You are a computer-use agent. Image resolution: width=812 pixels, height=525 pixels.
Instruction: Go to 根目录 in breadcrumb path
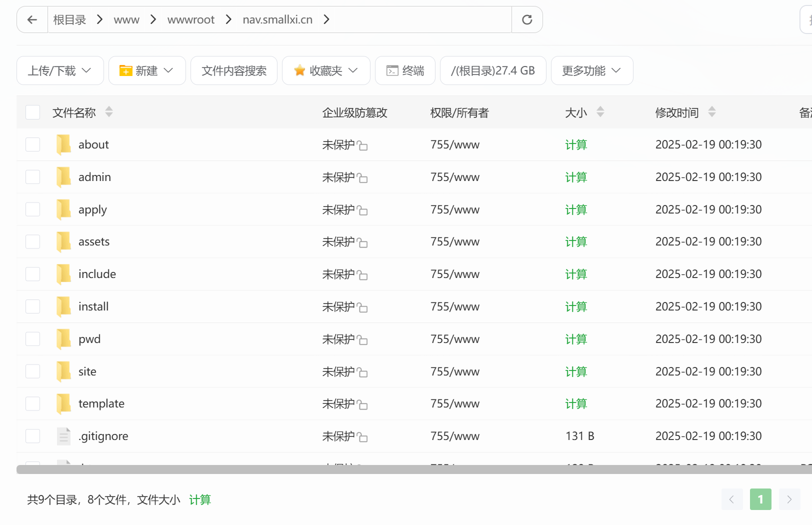[x=69, y=19]
